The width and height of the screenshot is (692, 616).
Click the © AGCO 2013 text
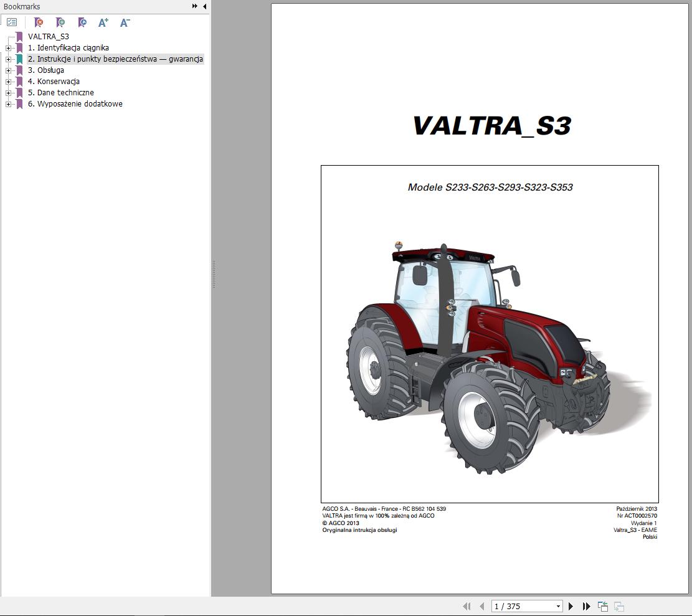tap(341, 523)
